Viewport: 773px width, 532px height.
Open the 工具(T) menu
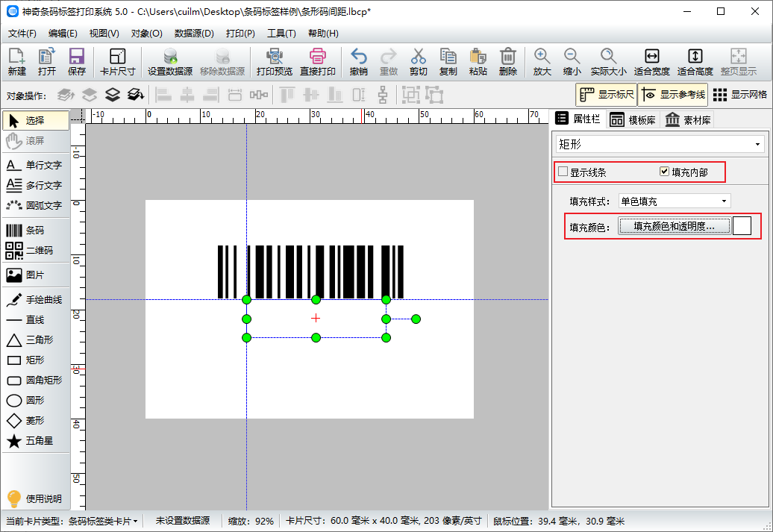(x=281, y=34)
